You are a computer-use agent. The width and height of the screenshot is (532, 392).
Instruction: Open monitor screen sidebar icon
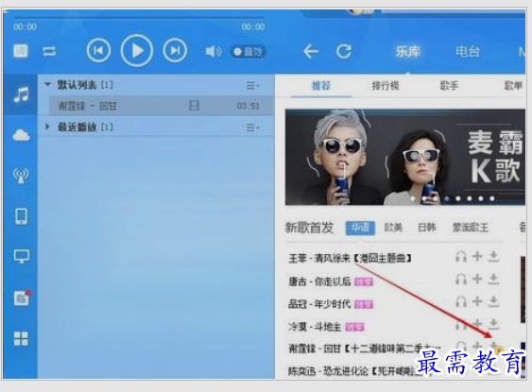(x=21, y=256)
